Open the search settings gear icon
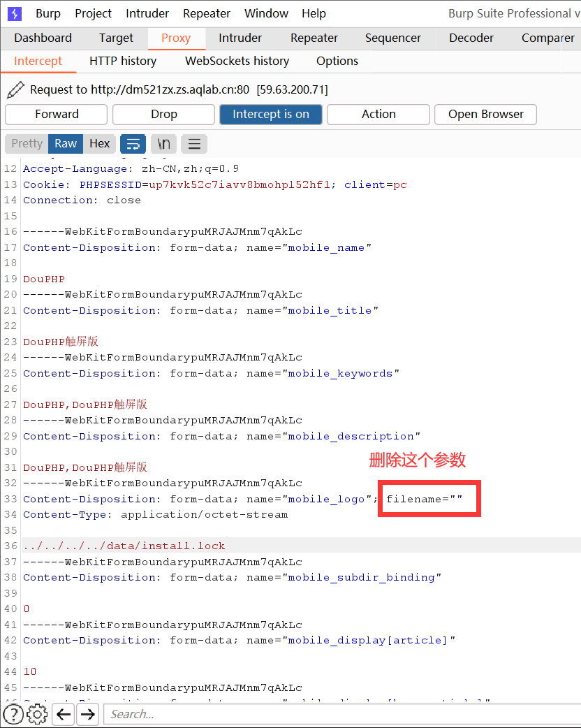Screen dimensions: 581x728 [x=37, y=714]
